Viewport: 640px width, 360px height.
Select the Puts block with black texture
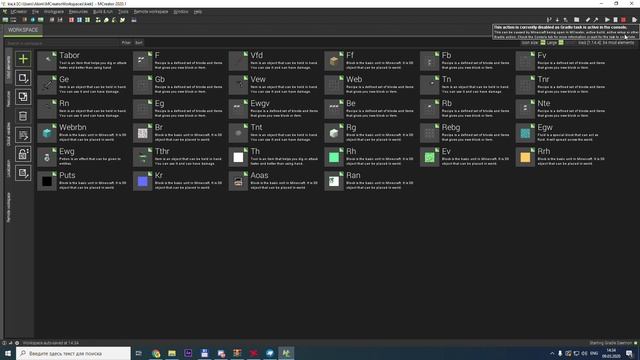[x=82, y=181]
